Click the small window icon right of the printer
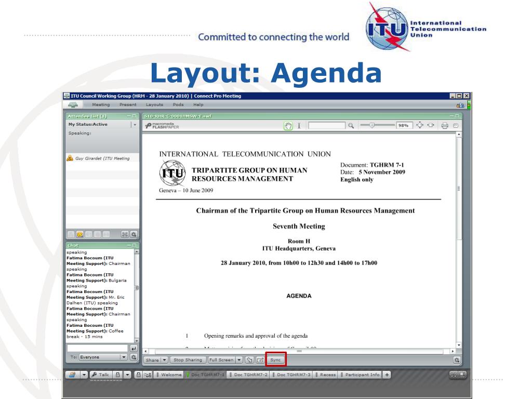Image resolution: width=532 pixels, height=399 pixels. coord(456,126)
